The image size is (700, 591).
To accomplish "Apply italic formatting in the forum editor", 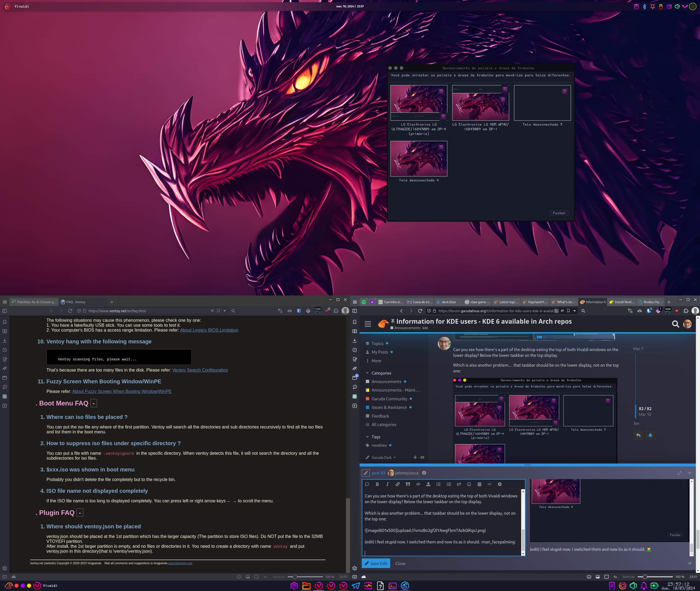I will 388,484.
